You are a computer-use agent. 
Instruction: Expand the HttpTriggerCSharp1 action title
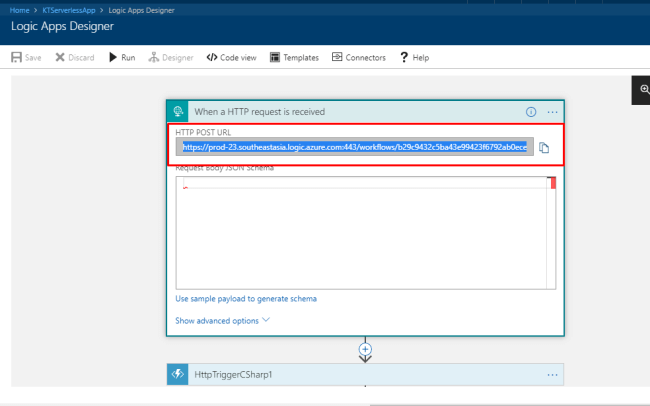[x=233, y=374]
